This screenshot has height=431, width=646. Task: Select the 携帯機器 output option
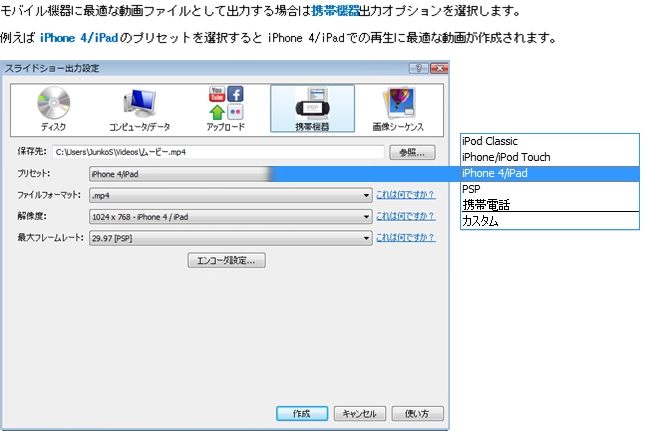click(x=312, y=109)
